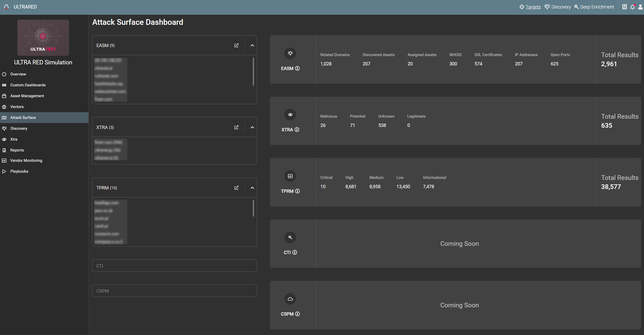Open the CSPM dropdown field
Image resolution: width=644 pixels, height=335 pixels.
click(x=174, y=291)
